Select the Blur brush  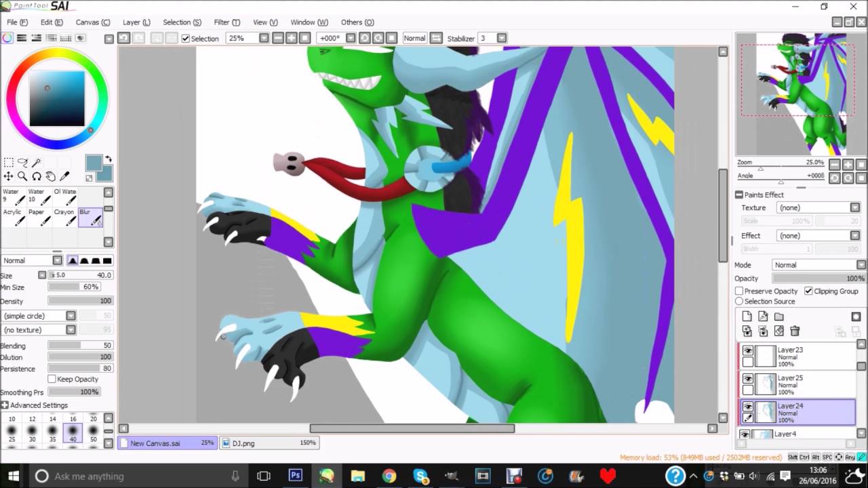coord(91,217)
